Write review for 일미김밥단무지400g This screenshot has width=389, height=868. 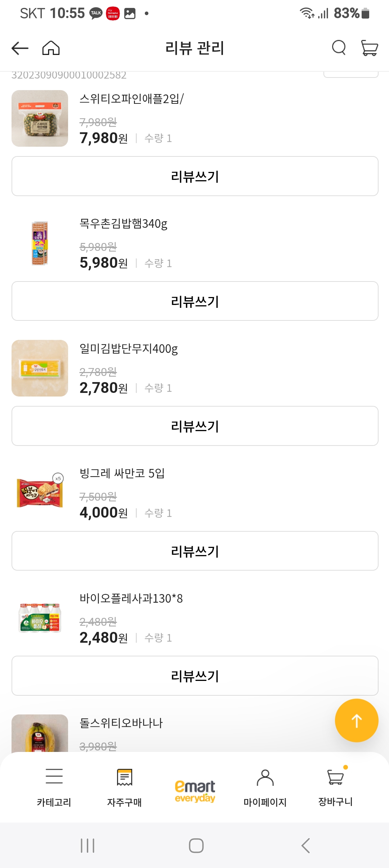pos(195,426)
